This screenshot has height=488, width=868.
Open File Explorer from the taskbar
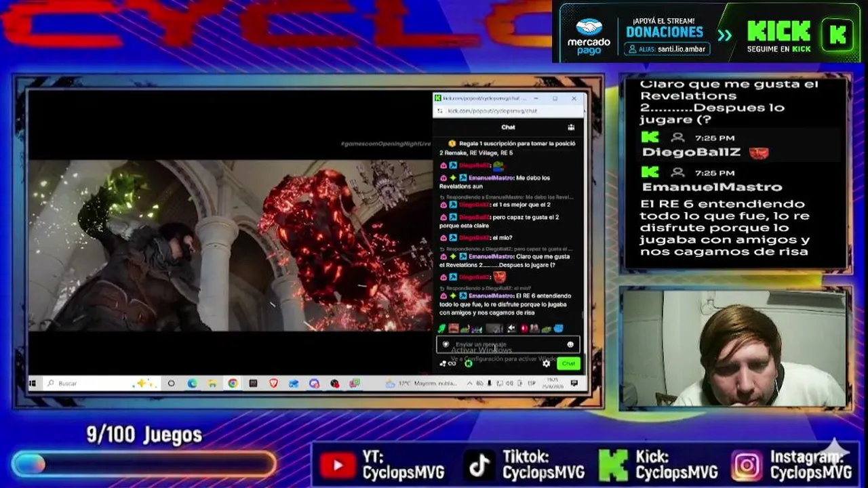212,384
